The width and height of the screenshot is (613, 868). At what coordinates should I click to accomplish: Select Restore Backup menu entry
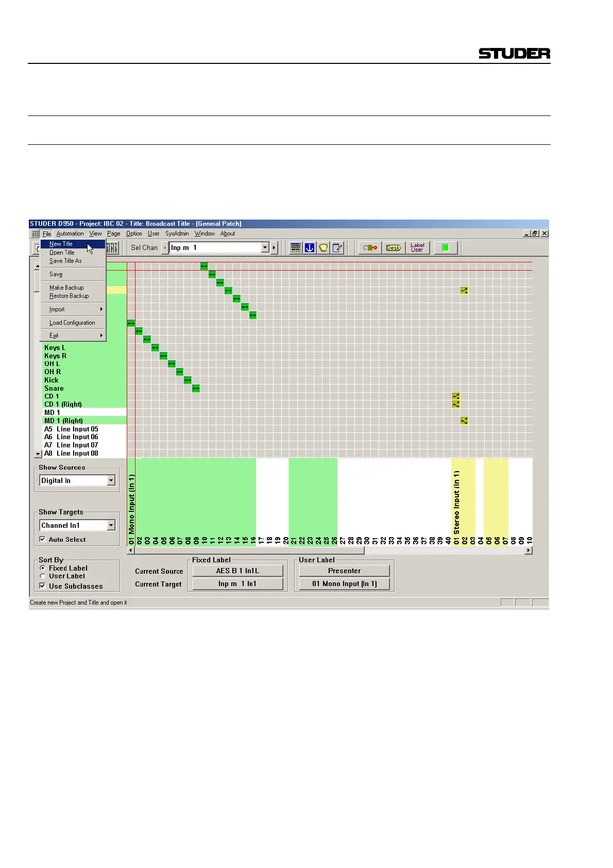click(73, 296)
